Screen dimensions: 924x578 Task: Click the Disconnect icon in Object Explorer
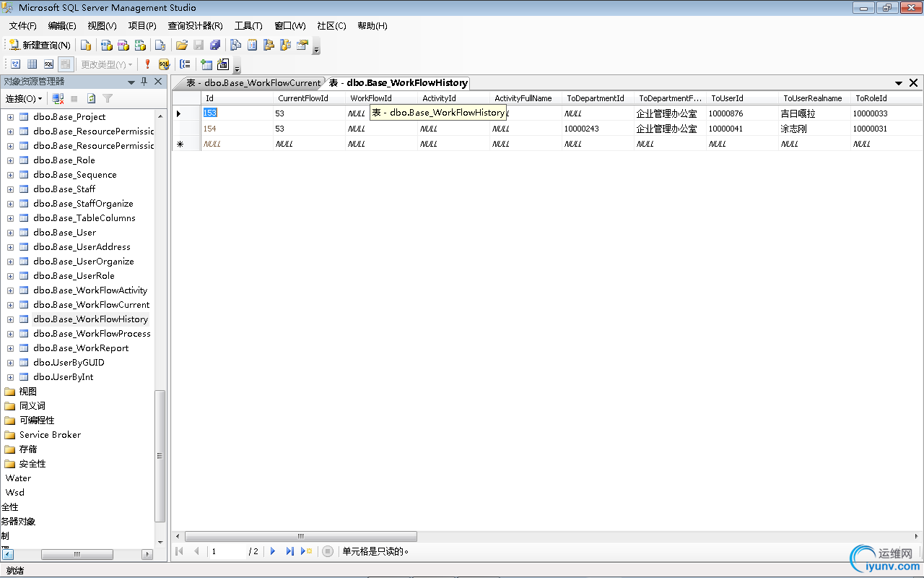58,98
